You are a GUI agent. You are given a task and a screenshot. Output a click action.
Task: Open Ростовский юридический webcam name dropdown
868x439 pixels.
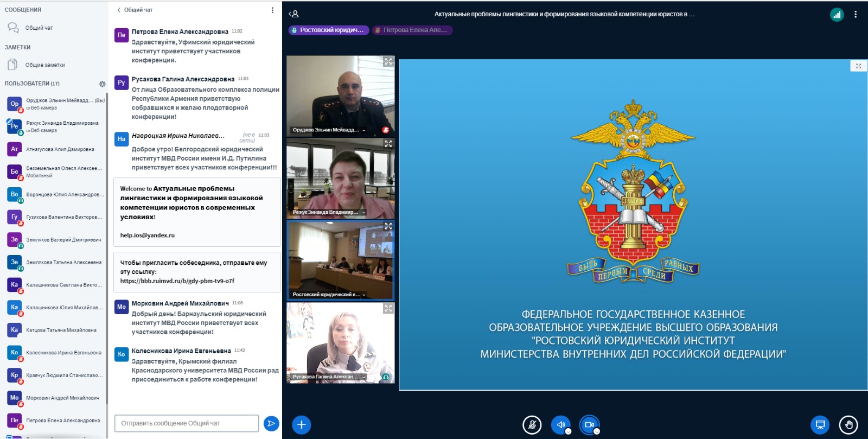pyautogui.click(x=329, y=295)
